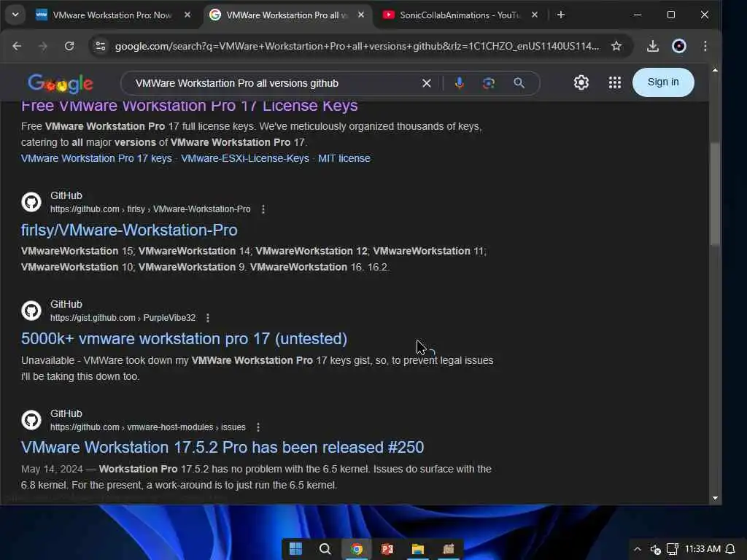Screen dimensions: 747x560
Task: Open the brown folder app on taskbar
Action: coord(449,548)
